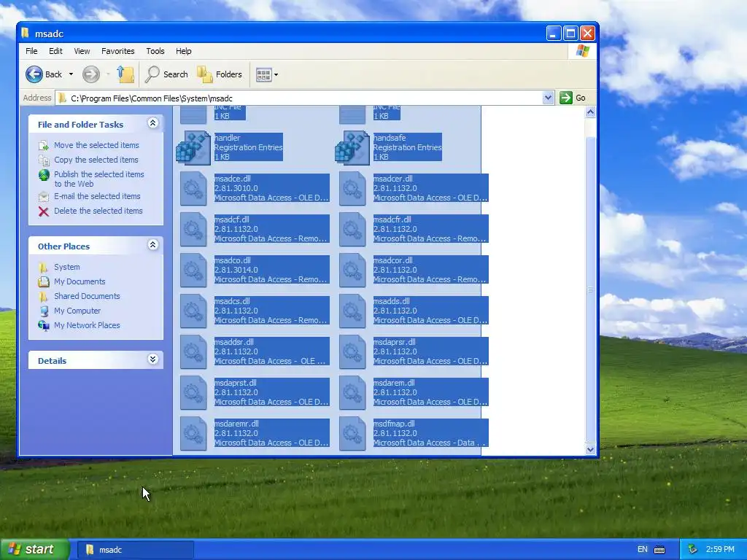Screen dimensions: 747x560
Task: Open Shared Documents from Other Places
Action: pos(87,296)
